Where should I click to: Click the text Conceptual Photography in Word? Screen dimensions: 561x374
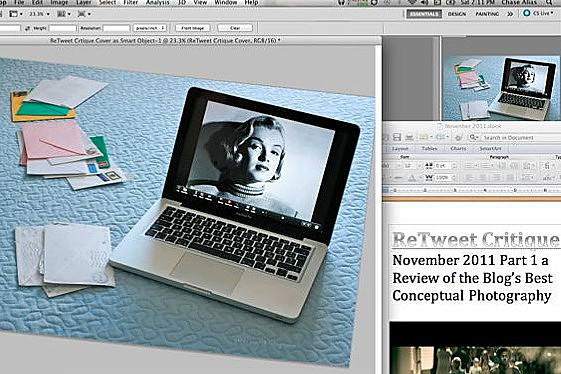(x=472, y=296)
